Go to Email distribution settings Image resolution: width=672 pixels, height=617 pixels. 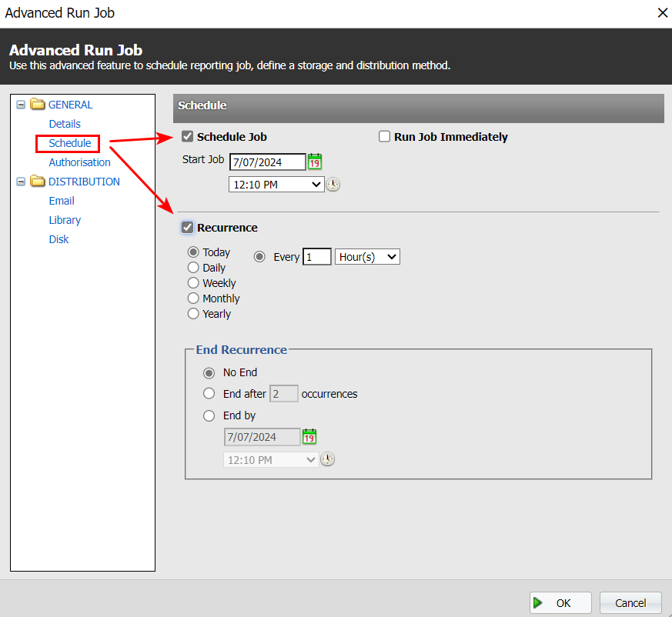click(x=62, y=201)
